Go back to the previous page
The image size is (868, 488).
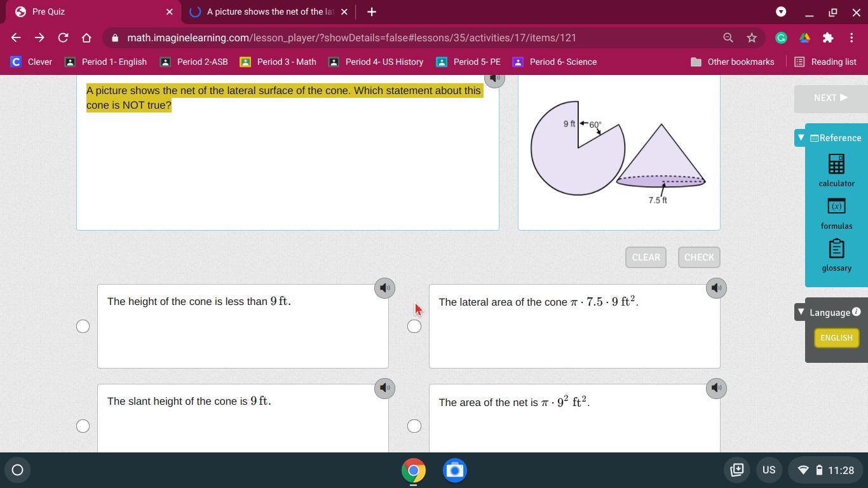click(16, 37)
